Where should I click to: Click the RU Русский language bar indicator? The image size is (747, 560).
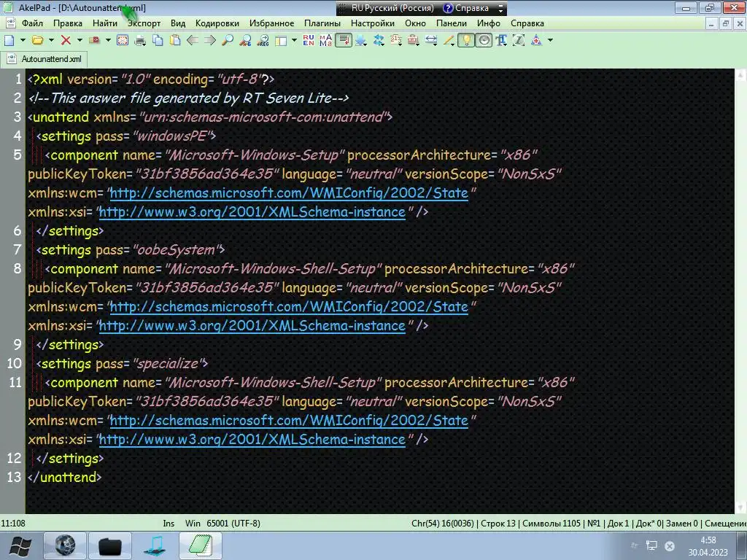pyautogui.click(x=392, y=8)
